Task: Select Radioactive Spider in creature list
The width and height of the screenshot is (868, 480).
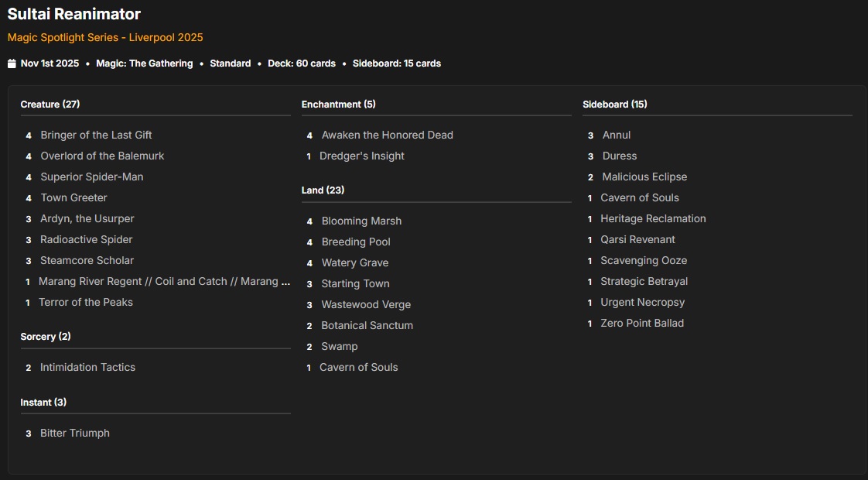Action: (87, 239)
